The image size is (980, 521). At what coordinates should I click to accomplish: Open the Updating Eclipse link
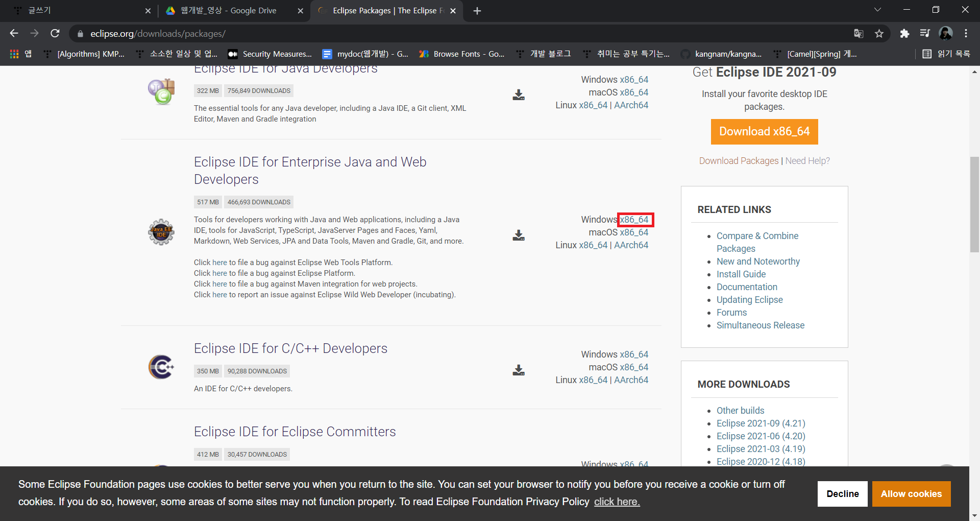pos(749,300)
